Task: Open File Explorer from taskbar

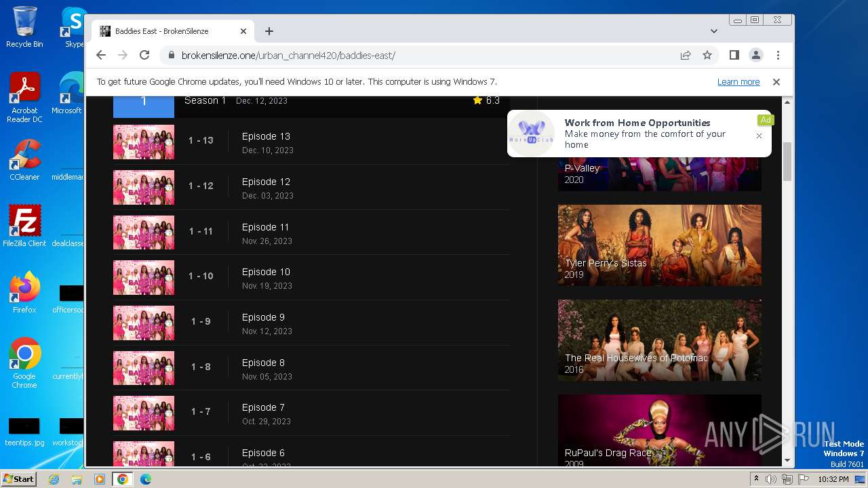Action: (77, 479)
